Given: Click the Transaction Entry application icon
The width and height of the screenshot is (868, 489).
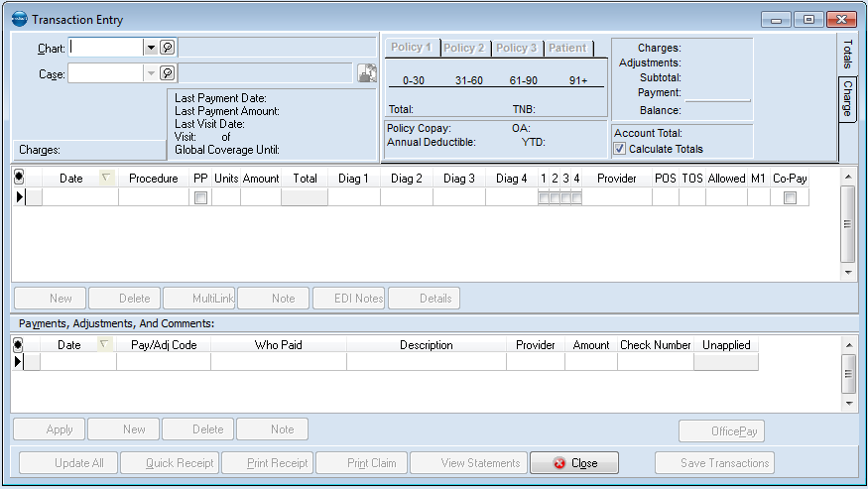Looking at the screenshot, I should pos(20,19).
